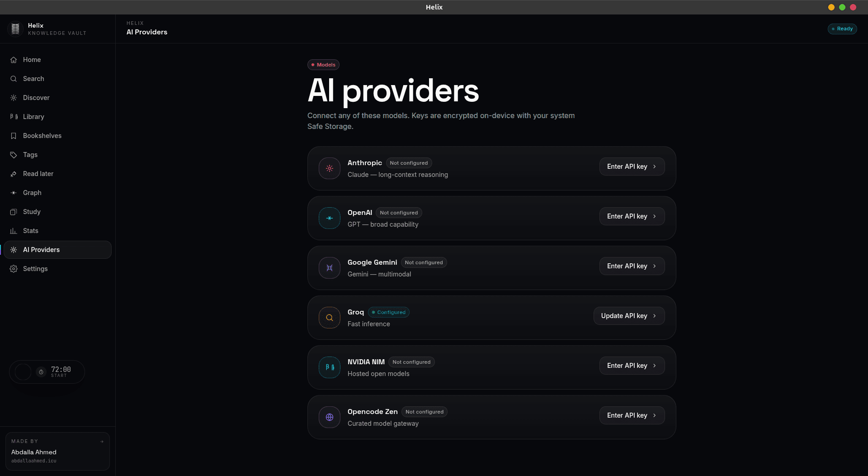Start the 72:00 focus timer
868x476 pixels.
click(x=61, y=371)
